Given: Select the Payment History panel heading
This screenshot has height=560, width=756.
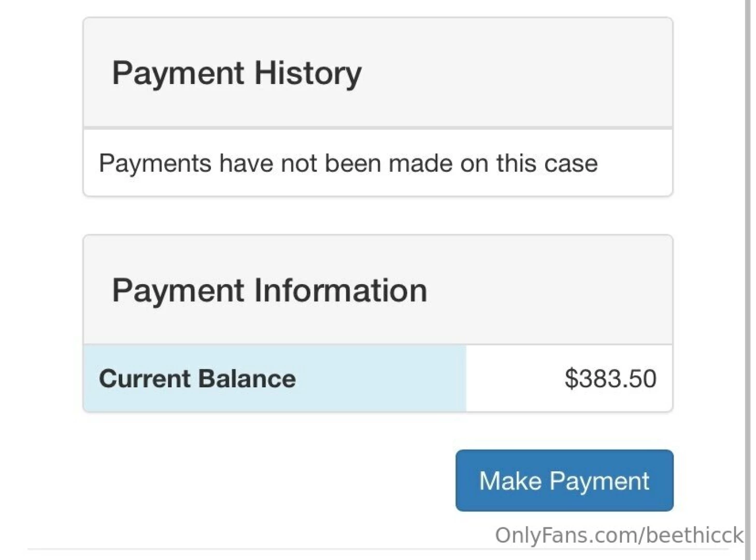Looking at the screenshot, I should click(x=237, y=73).
